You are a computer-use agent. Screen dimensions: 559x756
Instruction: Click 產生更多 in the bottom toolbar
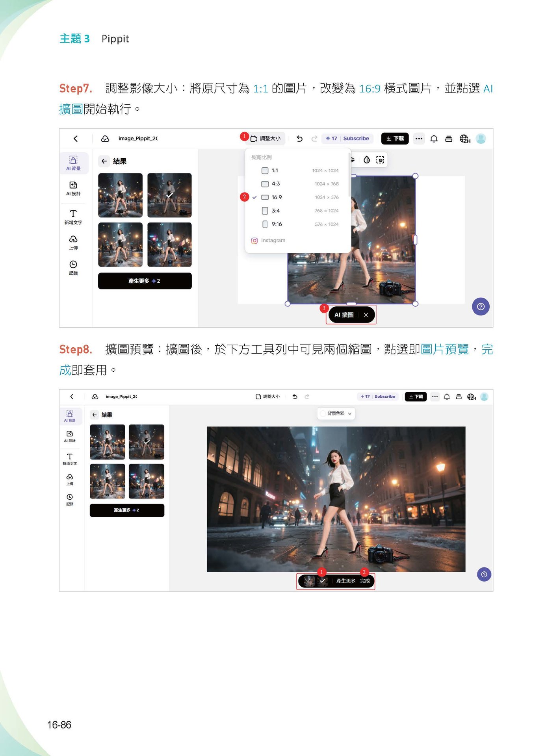(x=345, y=581)
